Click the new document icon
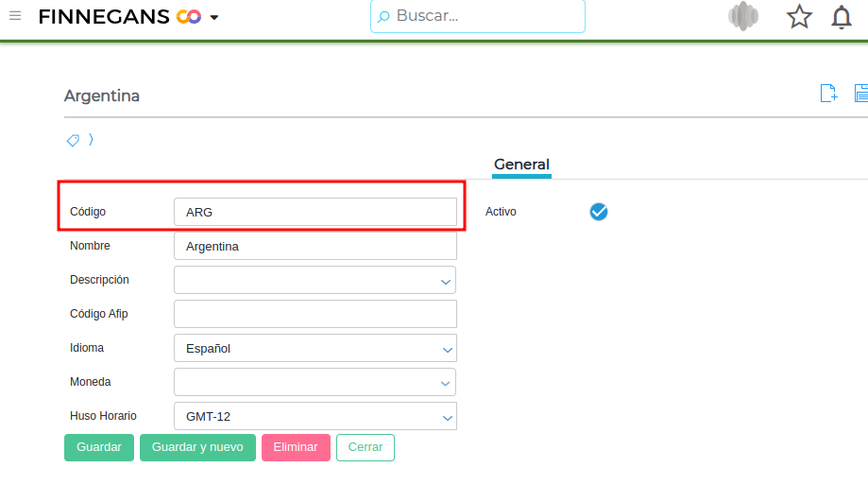The image size is (868, 485). pos(828,93)
